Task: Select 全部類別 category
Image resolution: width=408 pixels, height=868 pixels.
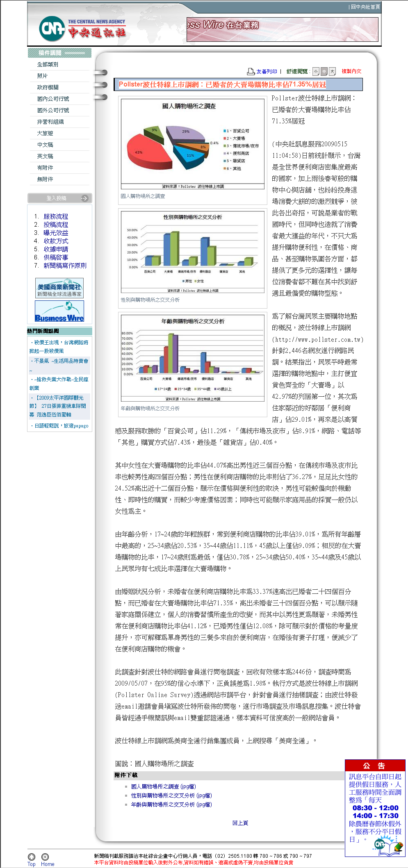Action: [x=48, y=64]
